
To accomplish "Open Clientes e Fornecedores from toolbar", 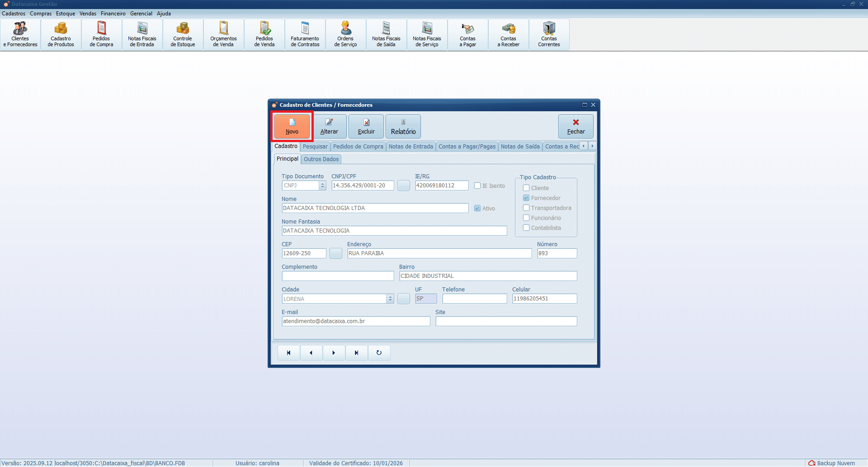I will coord(20,34).
